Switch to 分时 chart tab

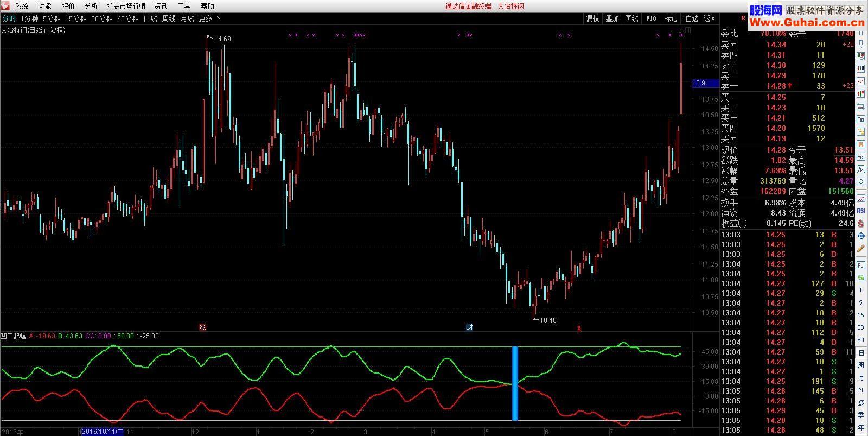[x=9, y=18]
